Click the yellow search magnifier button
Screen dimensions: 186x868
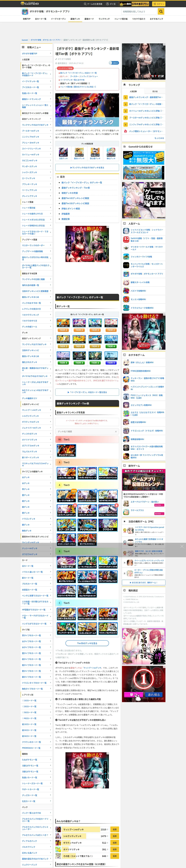tap(161, 11)
